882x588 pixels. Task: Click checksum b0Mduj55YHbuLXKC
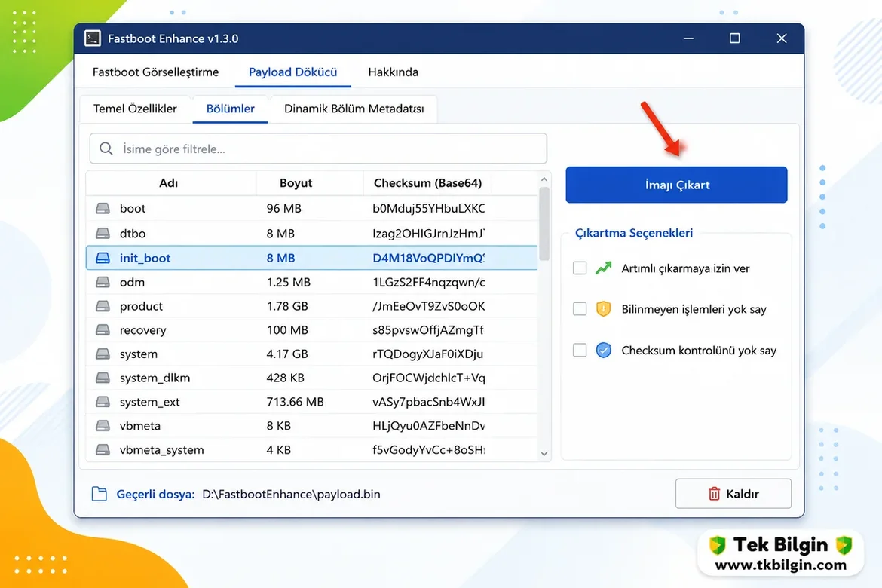click(x=429, y=209)
